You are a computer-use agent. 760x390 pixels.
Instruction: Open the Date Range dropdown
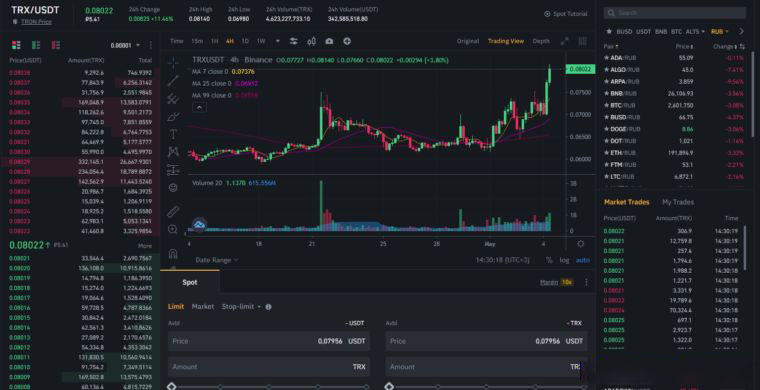(217, 260)
